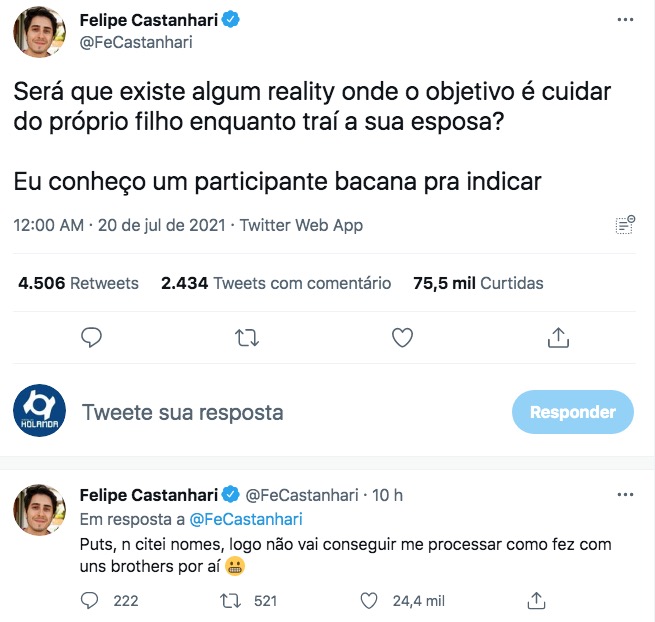Click the Responder button

(x=573, y=412)
